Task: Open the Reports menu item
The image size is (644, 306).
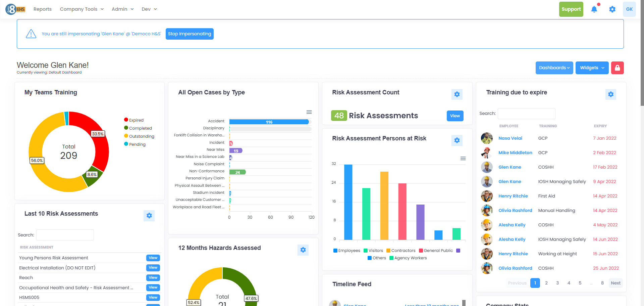Action: click(43, 9)
